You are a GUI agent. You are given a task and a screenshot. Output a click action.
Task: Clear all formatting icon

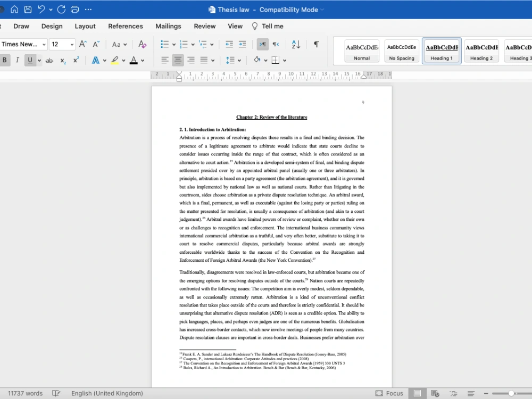pyautogui.click(x=143, y=44)
